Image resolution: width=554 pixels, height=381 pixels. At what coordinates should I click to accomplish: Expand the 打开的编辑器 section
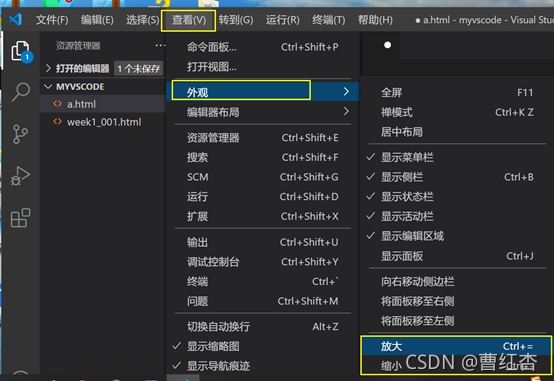pyautogui.click(x=48, y=68)
